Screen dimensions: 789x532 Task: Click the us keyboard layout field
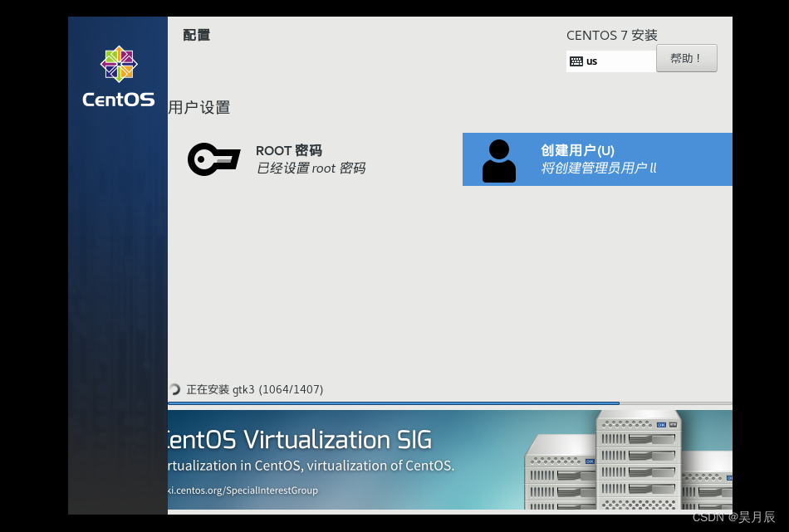611,61
